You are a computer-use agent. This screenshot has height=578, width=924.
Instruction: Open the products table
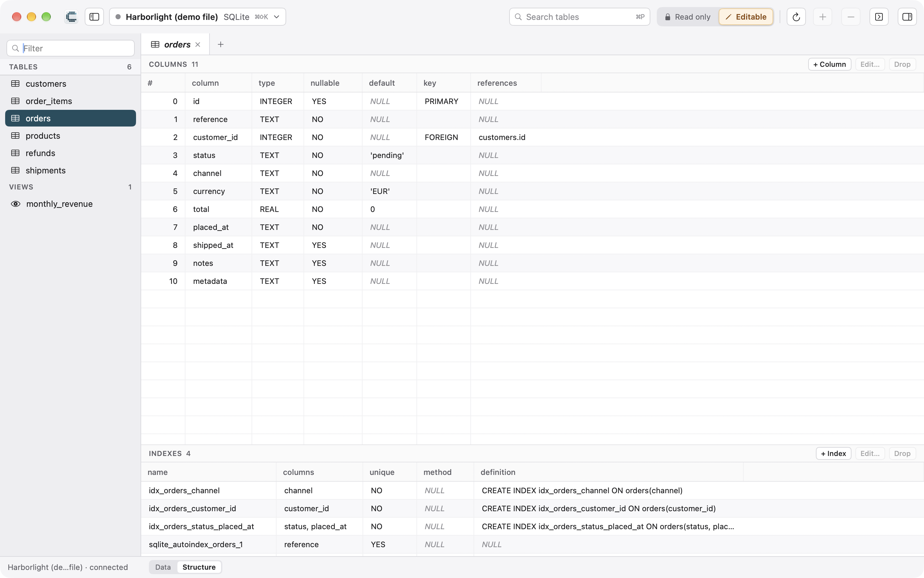pos(71,136)
